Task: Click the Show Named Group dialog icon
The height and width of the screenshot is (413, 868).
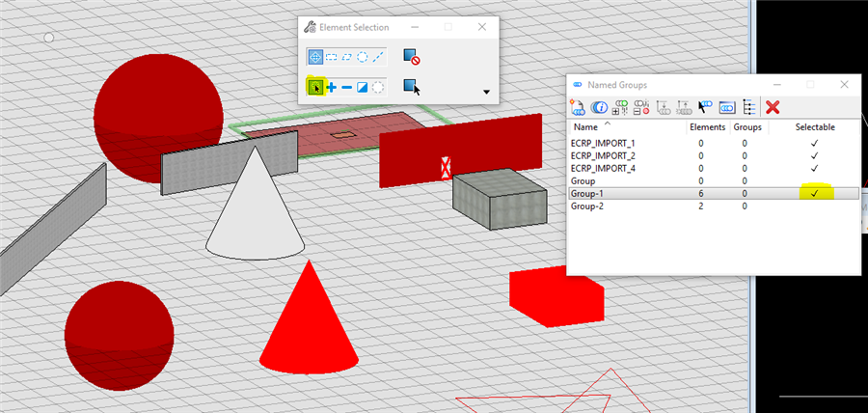Action: pos(727,107)
